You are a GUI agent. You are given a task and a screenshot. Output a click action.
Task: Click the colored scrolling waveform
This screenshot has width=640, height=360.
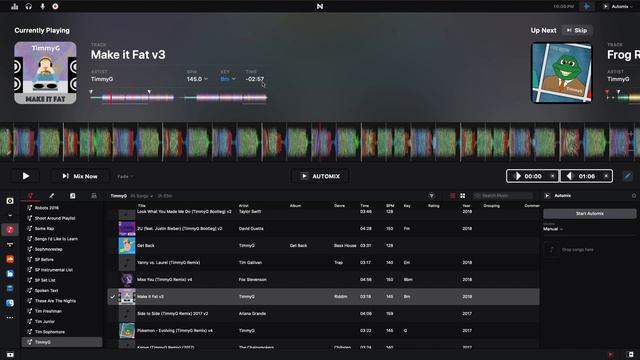click(x=320, y=142)
